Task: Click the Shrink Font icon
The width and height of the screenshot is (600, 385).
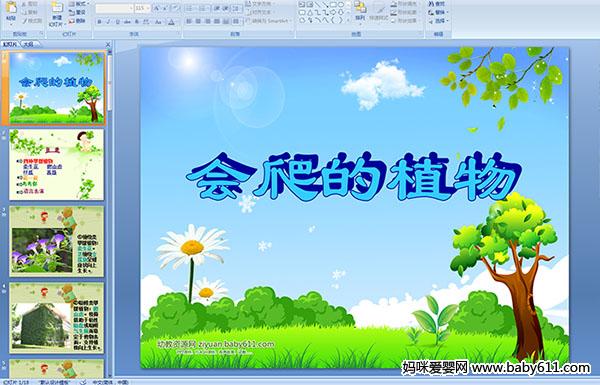Action: pyautogui.click(x=165, y=8)
